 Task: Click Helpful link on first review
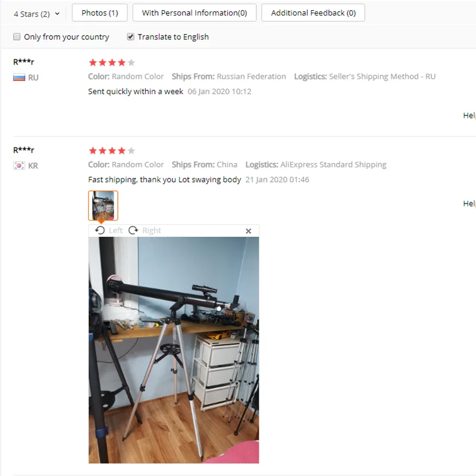pyautogui.click(x=469, y=115)
